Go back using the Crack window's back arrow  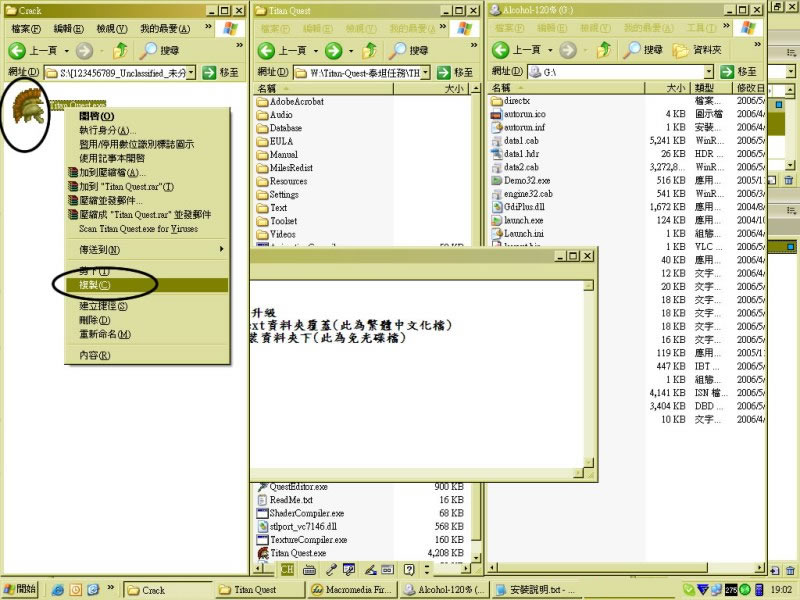17,50
